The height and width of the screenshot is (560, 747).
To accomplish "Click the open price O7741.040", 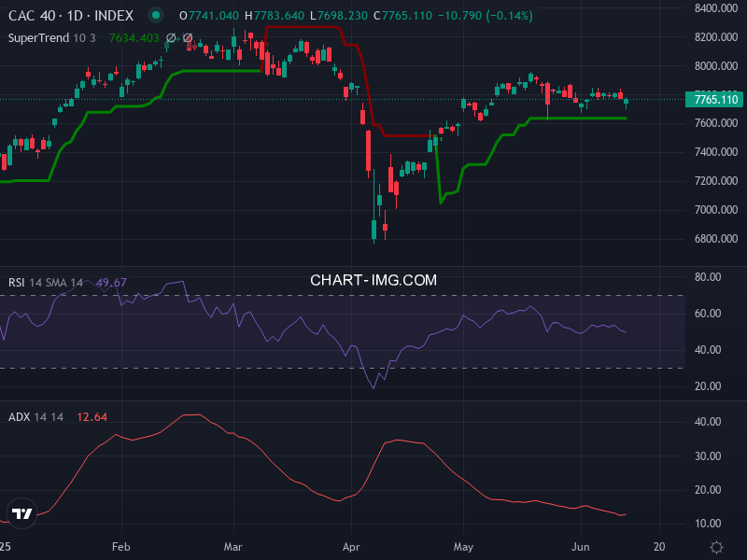I will [208, 16].
